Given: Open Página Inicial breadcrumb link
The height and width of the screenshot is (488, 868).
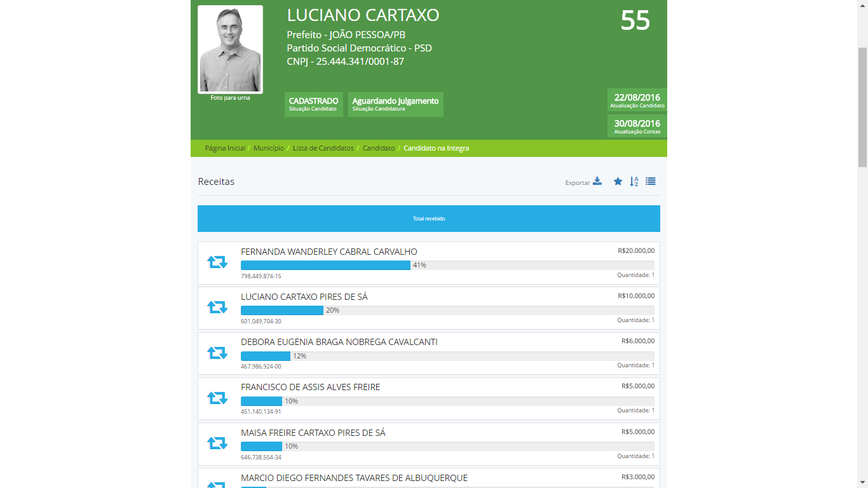Looking at the screenshot, I should [x=225, y=148].
